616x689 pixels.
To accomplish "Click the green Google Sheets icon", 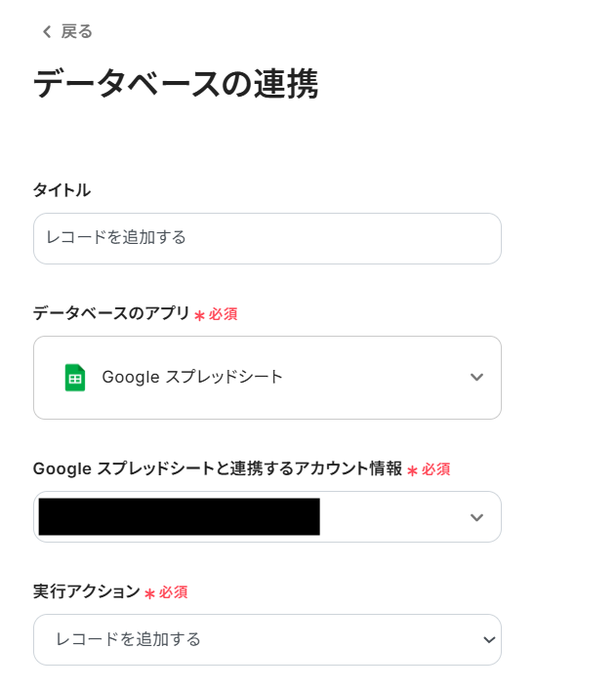I will point(75,378).
